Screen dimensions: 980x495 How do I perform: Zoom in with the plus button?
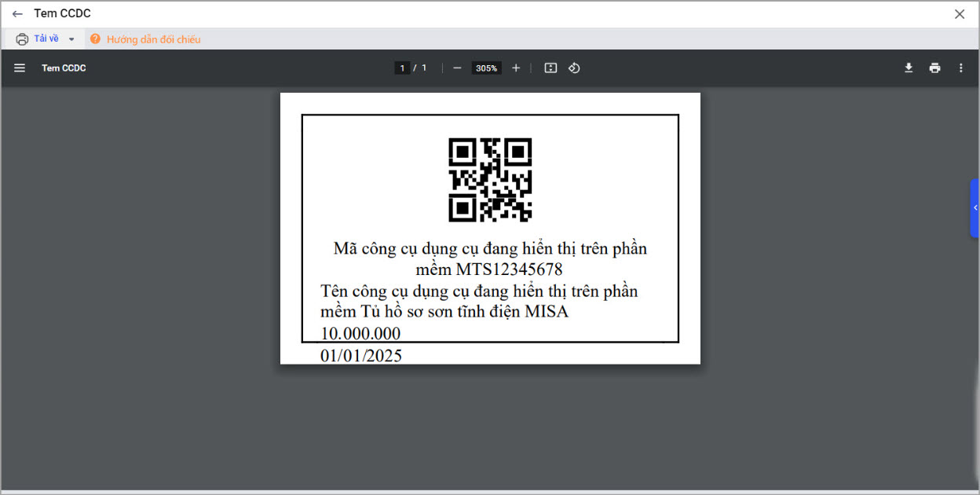[x=516, y=68]
